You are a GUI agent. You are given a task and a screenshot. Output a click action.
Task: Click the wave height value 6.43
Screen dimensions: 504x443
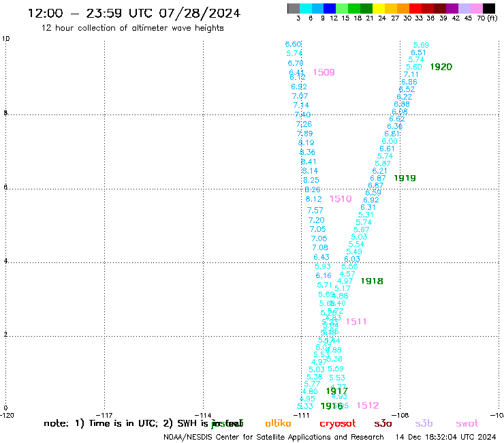point(321,258)
